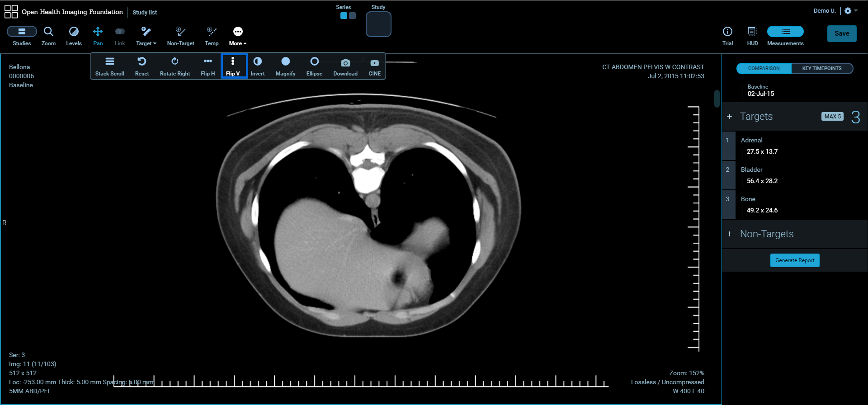Save the study measurements

coord(841,33)
